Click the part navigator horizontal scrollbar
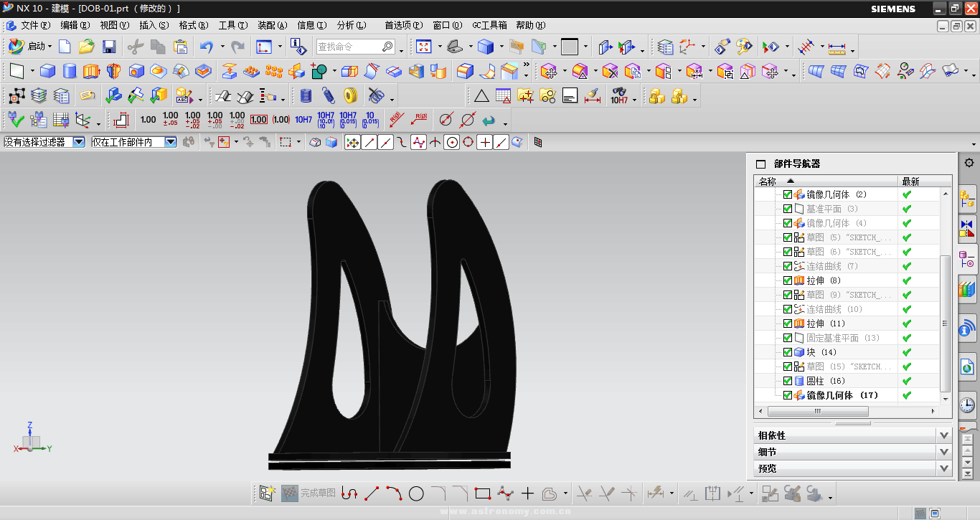This screenshot has height=520, width=980. 818,412
